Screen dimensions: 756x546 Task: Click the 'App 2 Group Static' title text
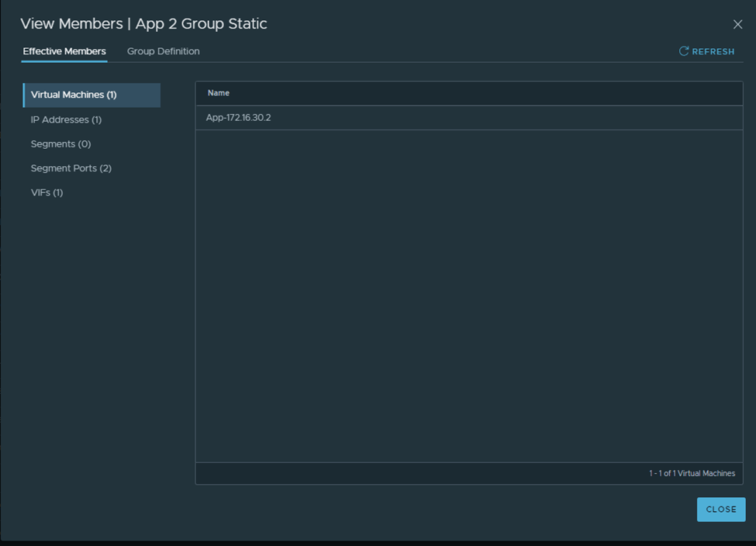201,24
